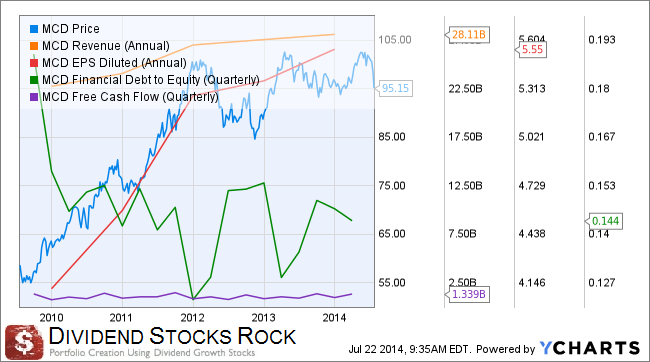Click the 2013 x-axis label
The image size is (650, 362).
pyautogui.click(x=263, y=318)
